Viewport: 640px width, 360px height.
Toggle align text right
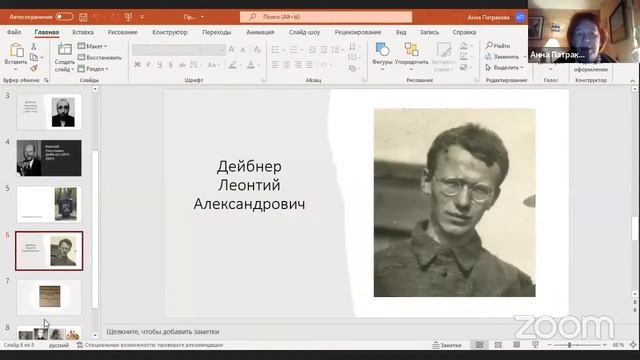click(x=298, y=64)
